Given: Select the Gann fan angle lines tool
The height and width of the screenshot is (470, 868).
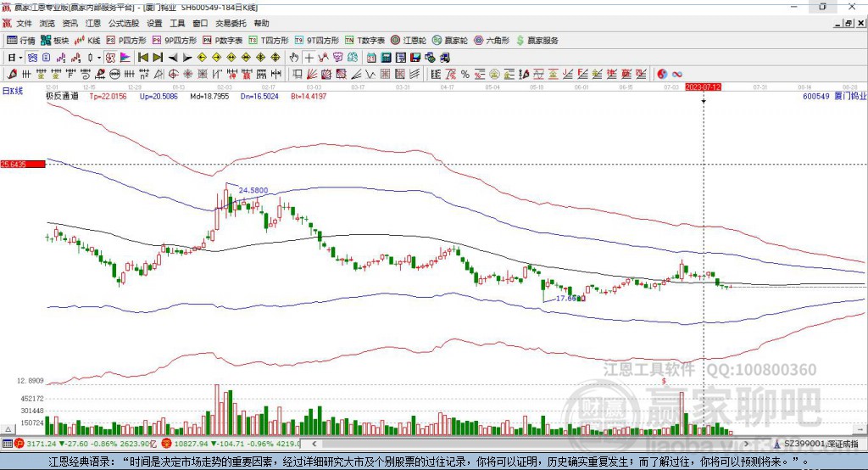Looking at the screenshot, I should 312,75.
